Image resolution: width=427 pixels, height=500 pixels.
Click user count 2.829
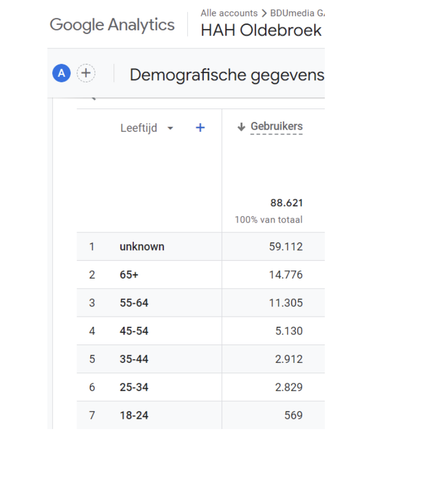click(289, 387)
